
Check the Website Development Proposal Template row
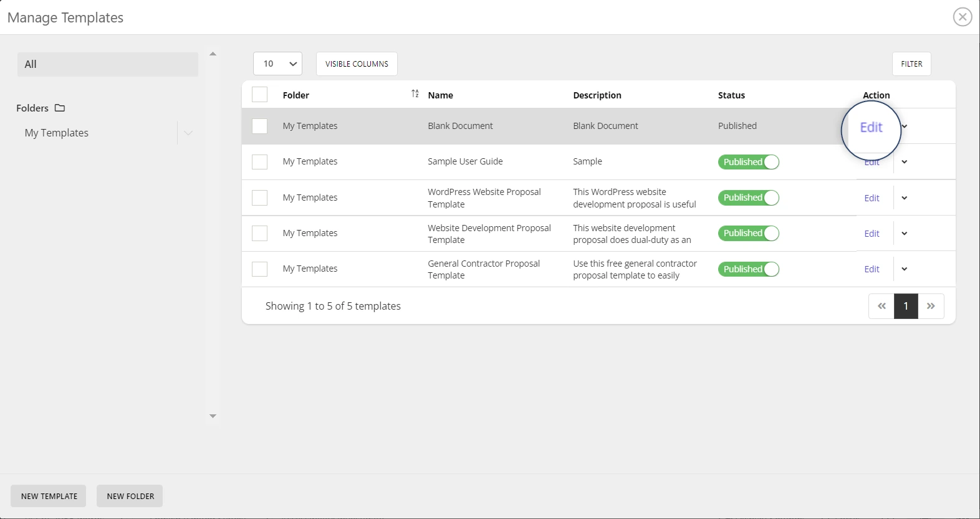[x=259, y=233]
